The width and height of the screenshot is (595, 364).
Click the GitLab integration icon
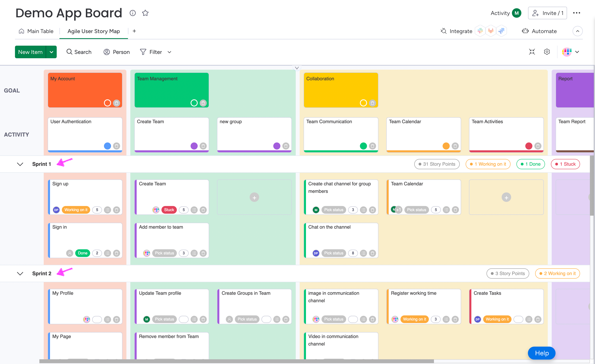tap(491, 31)
